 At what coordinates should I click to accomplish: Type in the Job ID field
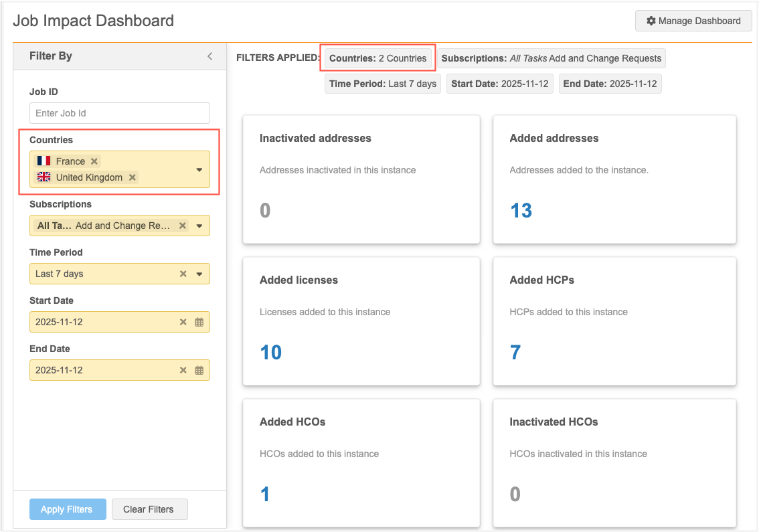tap(120, 113)
